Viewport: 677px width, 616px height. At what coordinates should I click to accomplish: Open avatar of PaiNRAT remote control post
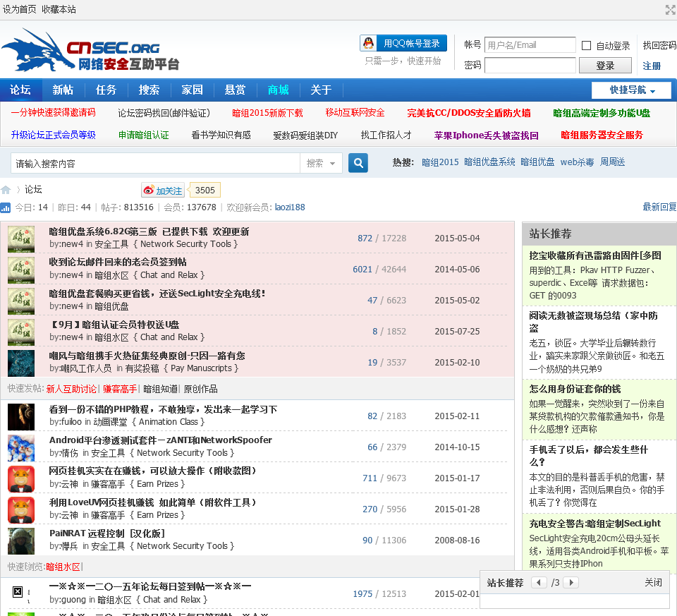click(x=21, y=540)
